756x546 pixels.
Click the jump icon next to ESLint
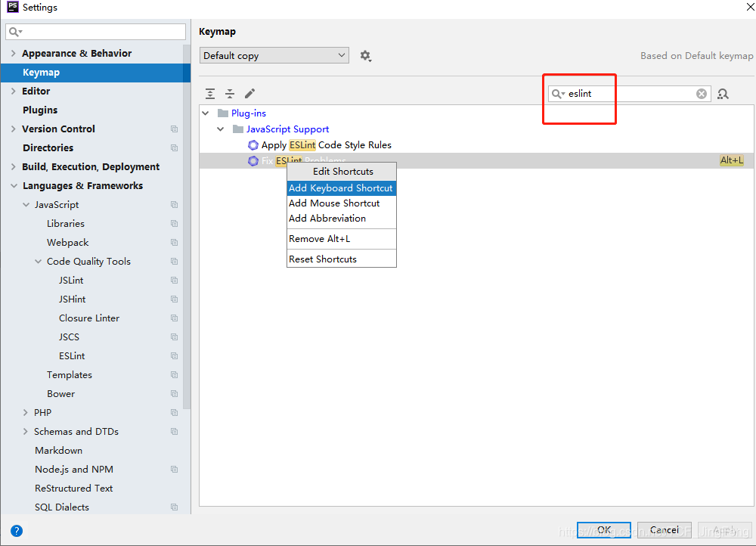[x=174, y=355]
